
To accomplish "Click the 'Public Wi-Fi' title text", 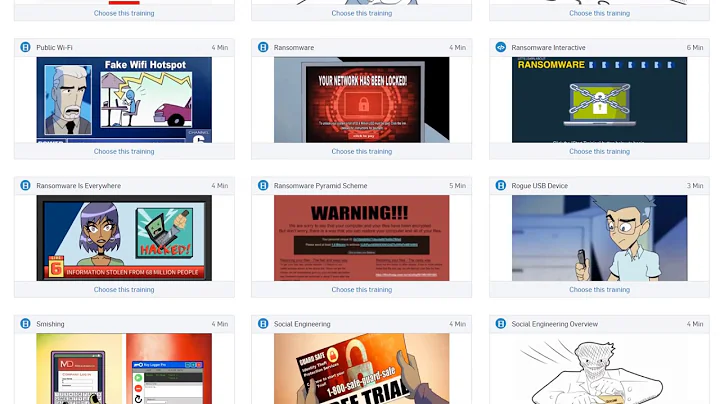I will pos(54,47).
